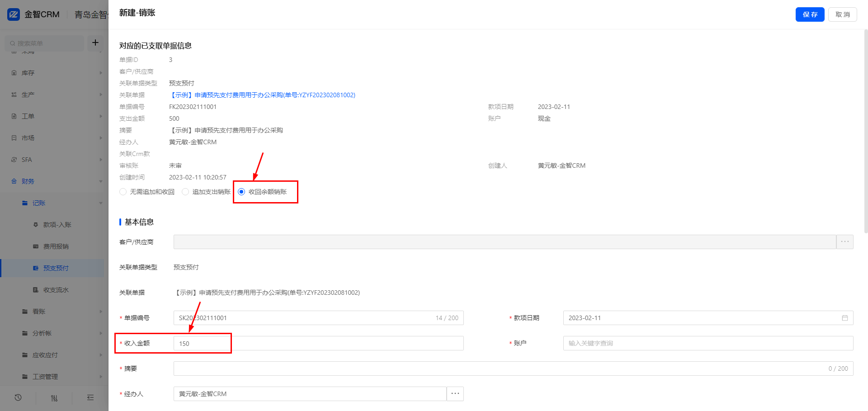Click the 库存 warehouse icon in sidebar

pyautogui.click(x=14, y=73)
